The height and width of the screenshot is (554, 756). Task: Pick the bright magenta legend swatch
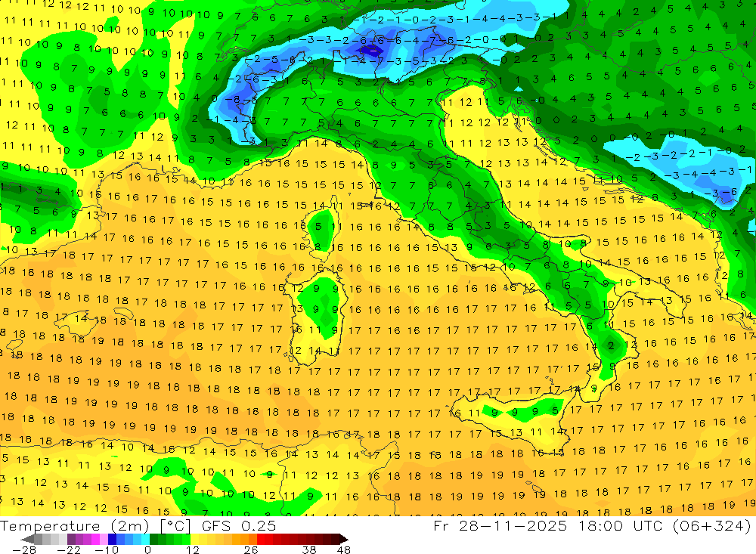pyautogui.click(x=95, y=539)
